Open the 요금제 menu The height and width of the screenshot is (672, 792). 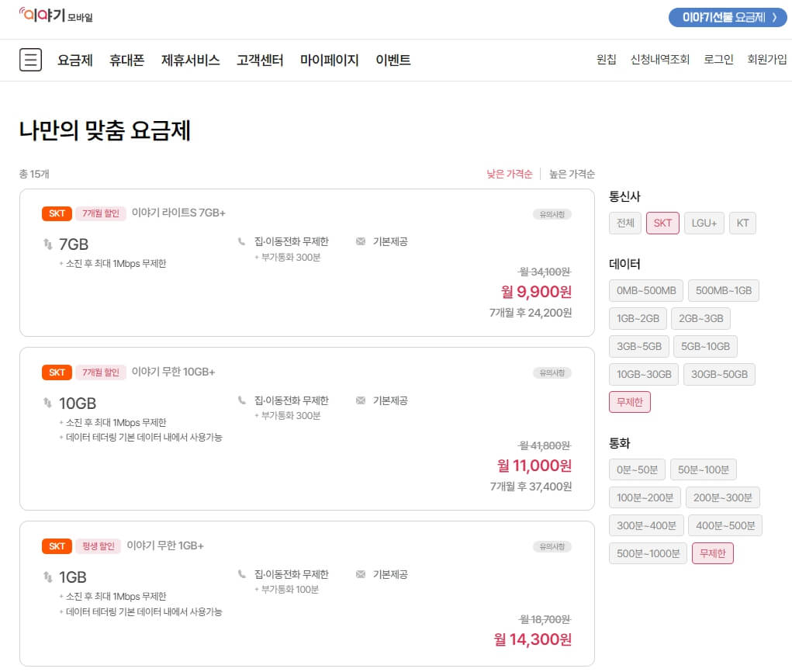coord(74,60)
